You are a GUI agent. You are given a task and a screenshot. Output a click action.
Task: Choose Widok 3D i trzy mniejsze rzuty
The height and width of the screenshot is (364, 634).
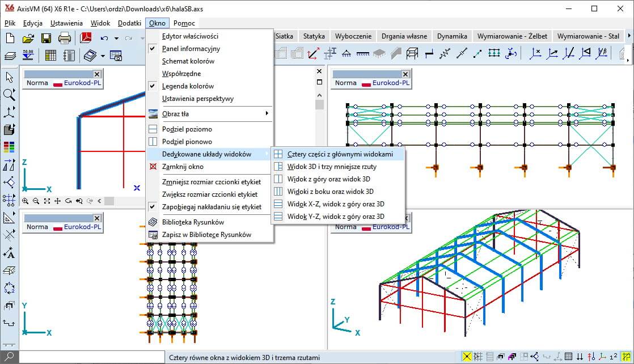point(332,167)
